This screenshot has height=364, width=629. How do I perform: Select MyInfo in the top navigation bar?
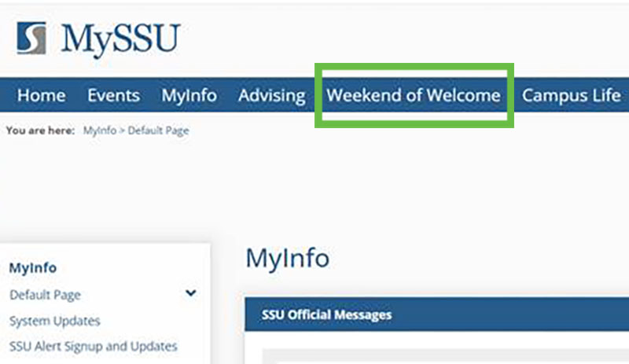coord(189,96)
